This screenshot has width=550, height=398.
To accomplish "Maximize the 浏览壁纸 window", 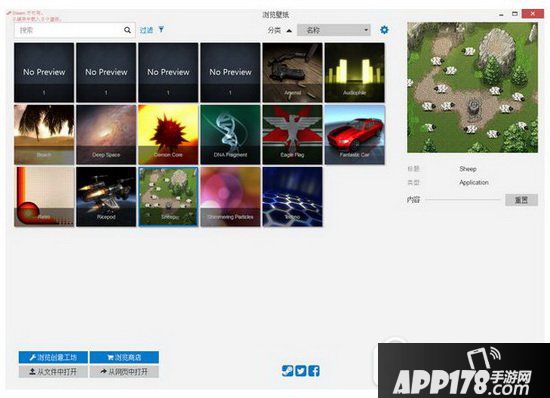I will [x=515, y=14].
